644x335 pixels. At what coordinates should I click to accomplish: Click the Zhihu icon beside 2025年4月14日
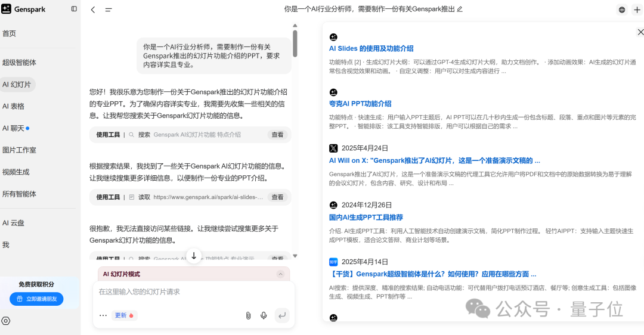[333, 262]
